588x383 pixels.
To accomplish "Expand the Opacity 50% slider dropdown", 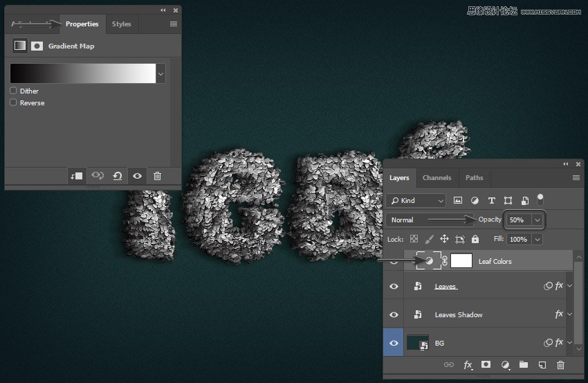I will click(538, 220).
